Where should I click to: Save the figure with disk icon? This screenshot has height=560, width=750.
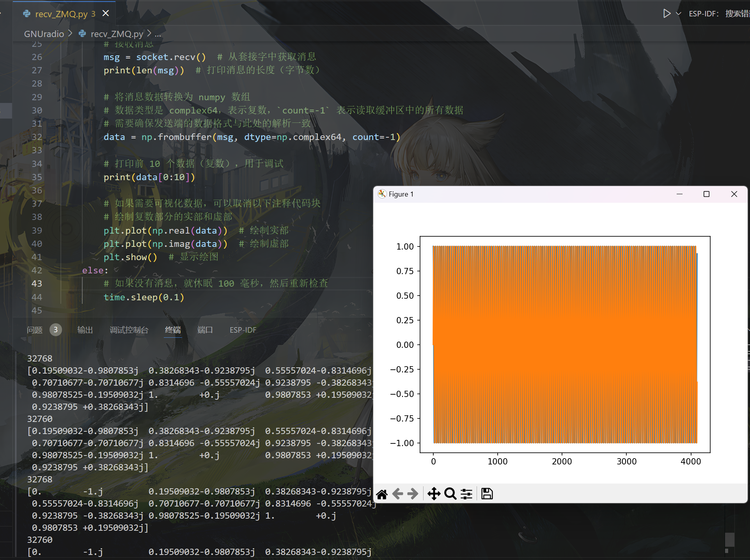pos(487,494)
